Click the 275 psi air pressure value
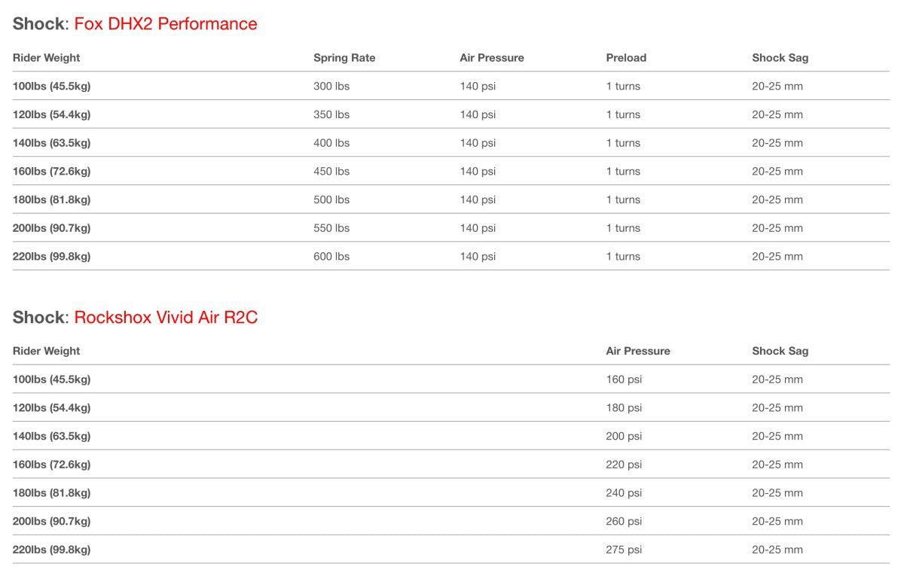Screen dimensions: 904x588 point(624,550)
